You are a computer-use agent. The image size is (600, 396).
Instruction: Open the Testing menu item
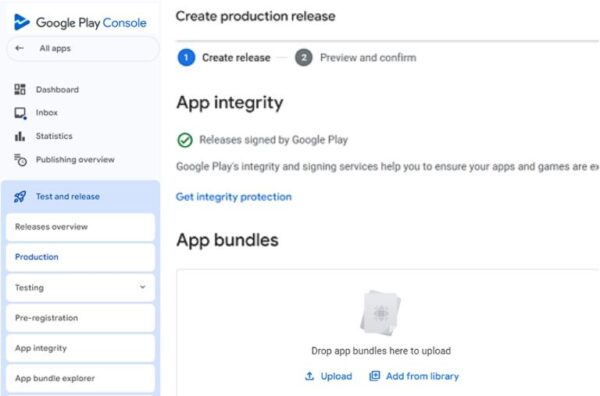coord(81,287)
